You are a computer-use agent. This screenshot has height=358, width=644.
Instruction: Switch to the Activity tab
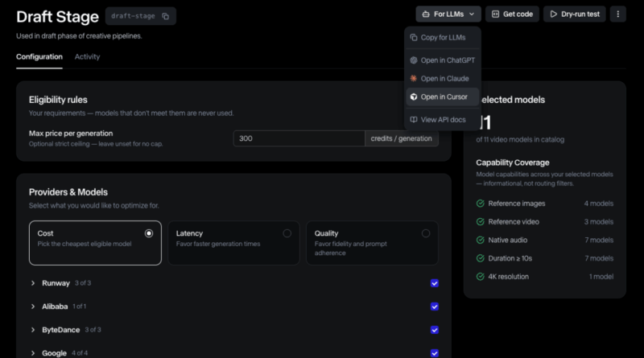pyautogui.click(x=87, y=56)
